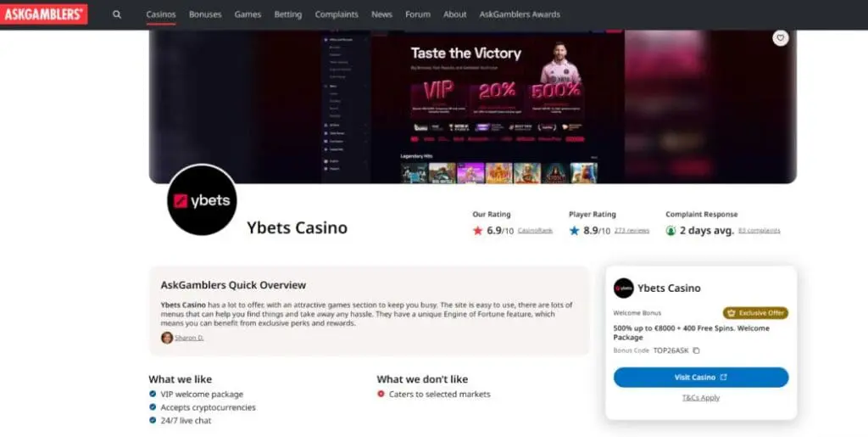This screenshot has width=868, height=437.
Task: Open the Bonuses menu item
Action: point(205,14)
